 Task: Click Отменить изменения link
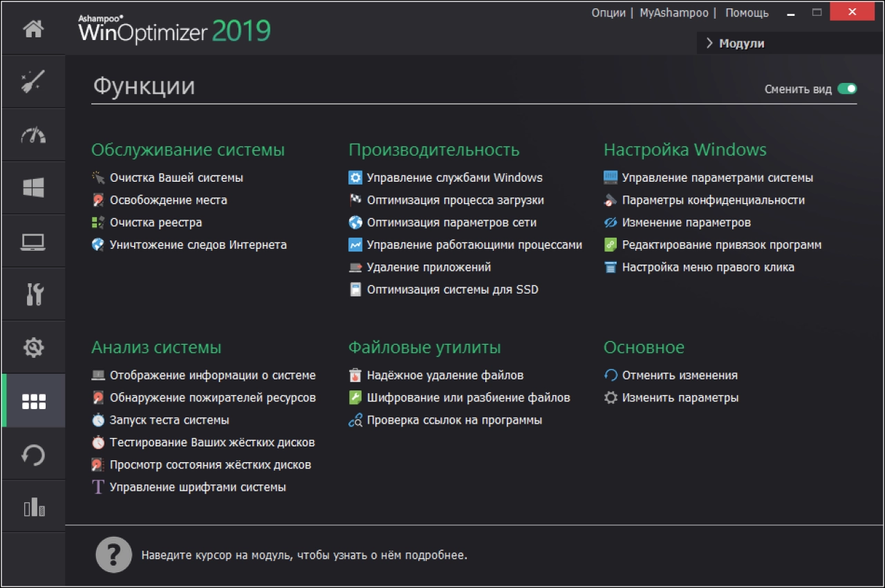click(x=680, y=375)
